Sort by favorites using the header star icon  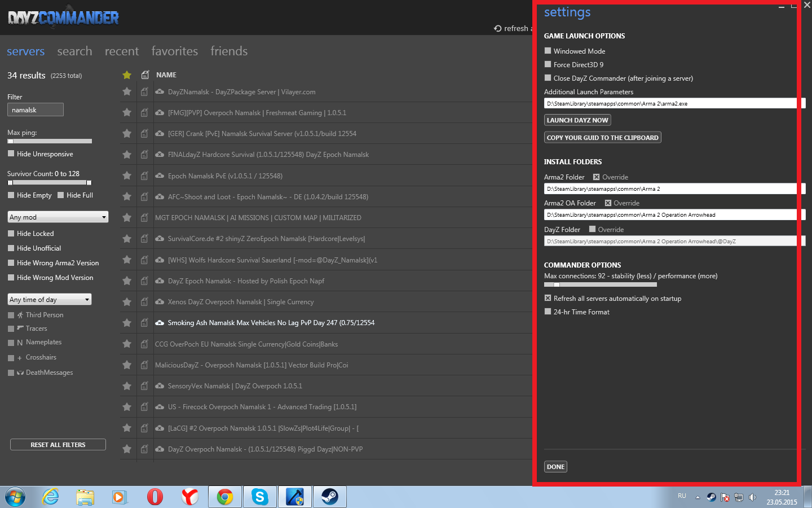tap(127, 75)
